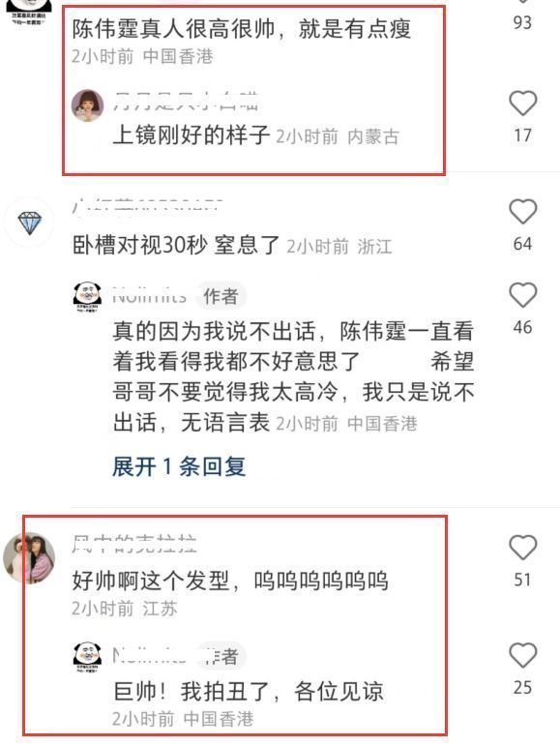Screen dimensions: 560x746
Task: Tap the reply 巨帅！我拍丑了
Action: tap(249, 691)
